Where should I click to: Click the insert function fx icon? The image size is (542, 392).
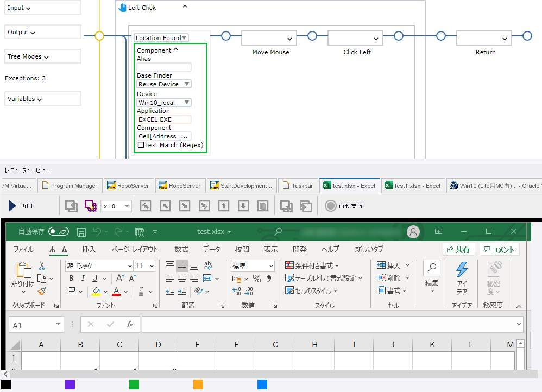point(130,324)
